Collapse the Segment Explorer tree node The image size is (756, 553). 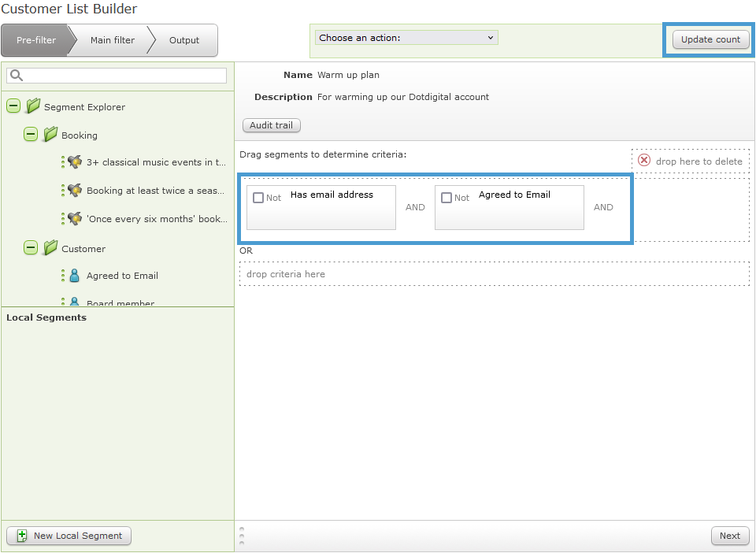13,106
